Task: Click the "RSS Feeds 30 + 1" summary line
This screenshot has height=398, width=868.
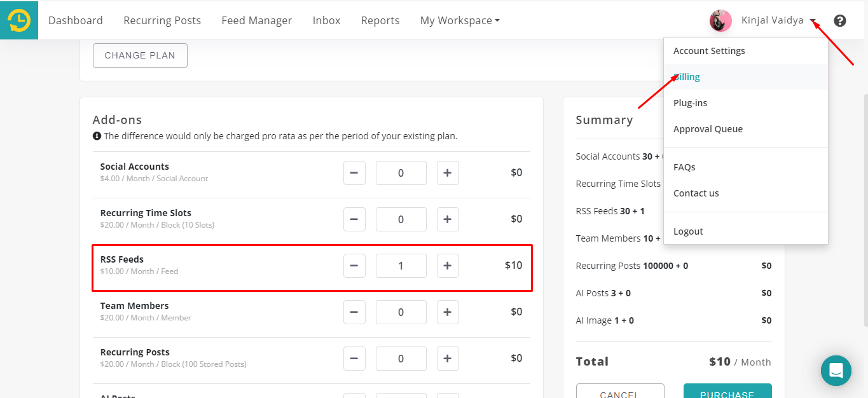Action: 610,211
